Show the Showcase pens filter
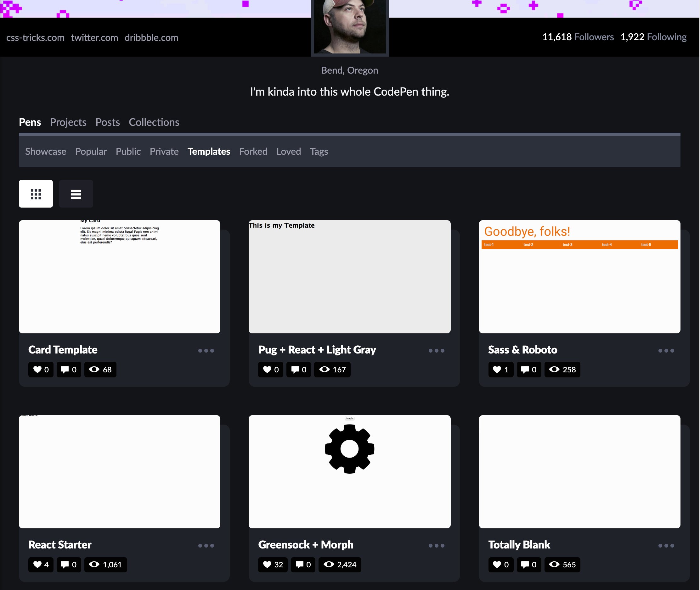The image size is (700, 590). point(46,152)
